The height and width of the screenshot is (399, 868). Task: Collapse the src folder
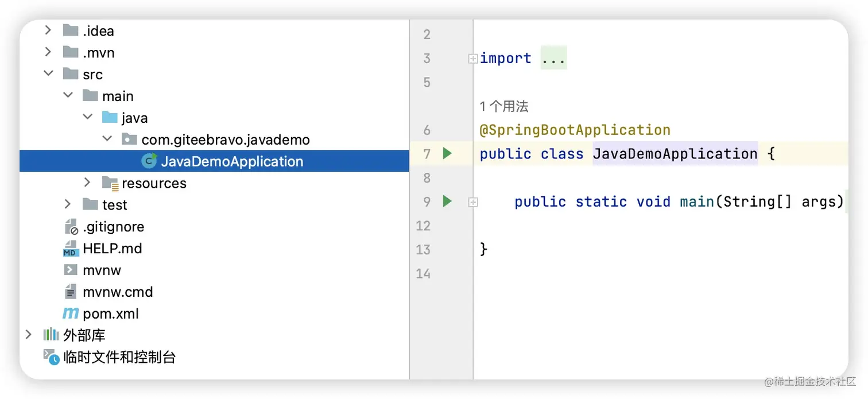coord(48,74)
